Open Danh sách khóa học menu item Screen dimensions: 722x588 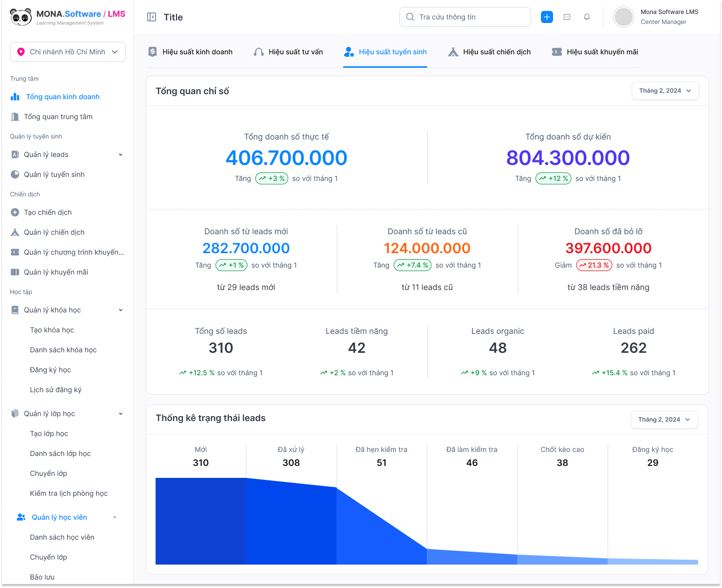(63, 350)
